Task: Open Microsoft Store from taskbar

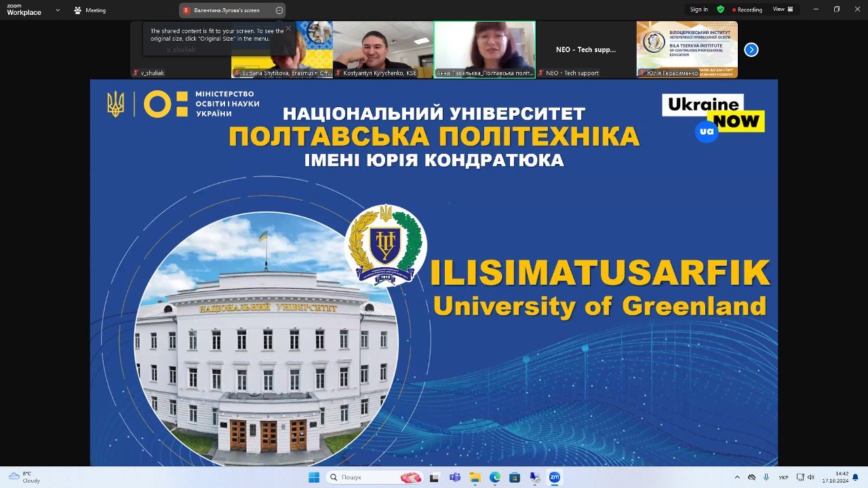Action: pos(515,477)
